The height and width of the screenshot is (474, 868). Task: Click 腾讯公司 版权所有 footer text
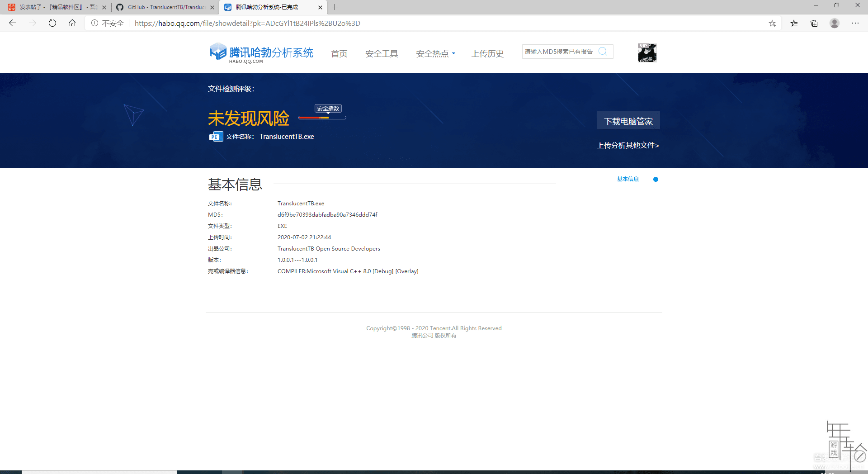(x=434, y=336)
